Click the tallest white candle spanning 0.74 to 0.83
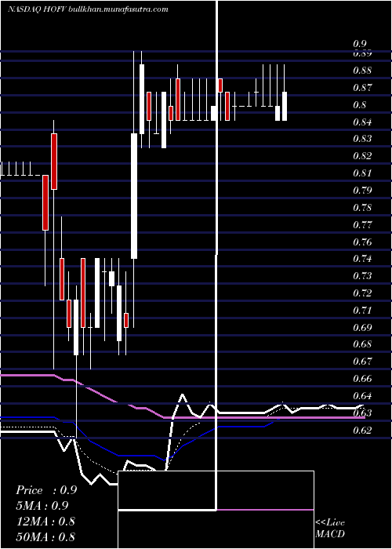 tap(134, 196)
